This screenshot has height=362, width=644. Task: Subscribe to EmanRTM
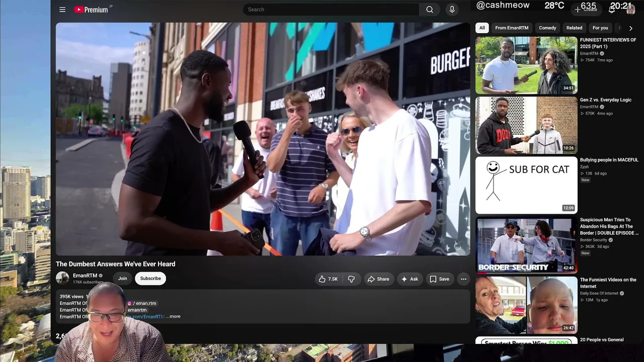[150, 279]
